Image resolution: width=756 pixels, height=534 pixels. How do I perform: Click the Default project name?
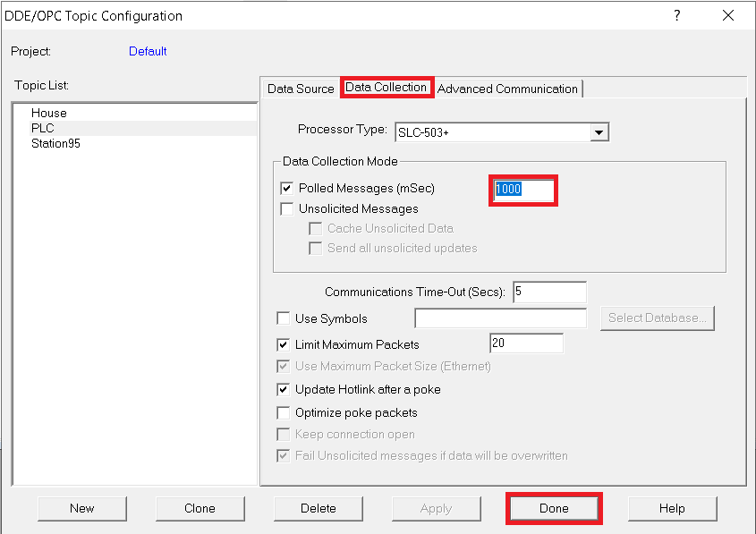148,51
